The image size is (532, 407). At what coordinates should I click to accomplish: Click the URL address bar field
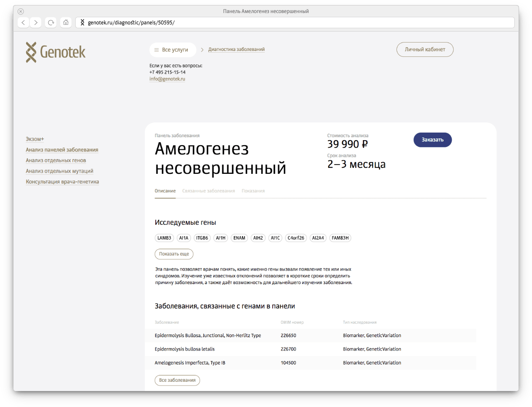(x=295, y=22)
